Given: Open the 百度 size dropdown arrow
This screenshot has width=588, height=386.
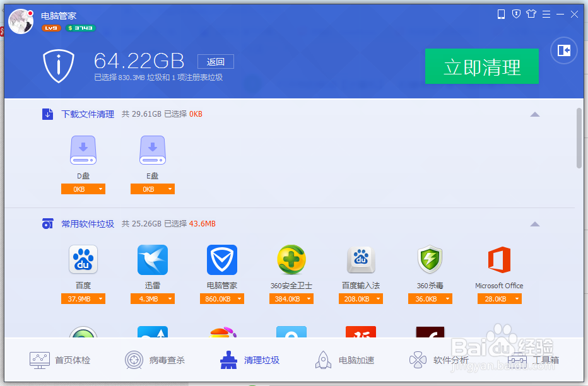Looking at the screenshot, I should [x=101, y=298].
